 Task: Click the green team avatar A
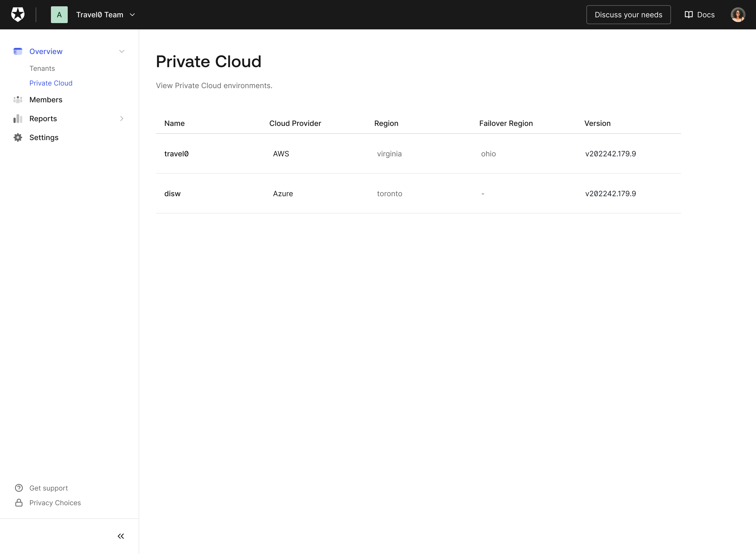click(59, 15)
